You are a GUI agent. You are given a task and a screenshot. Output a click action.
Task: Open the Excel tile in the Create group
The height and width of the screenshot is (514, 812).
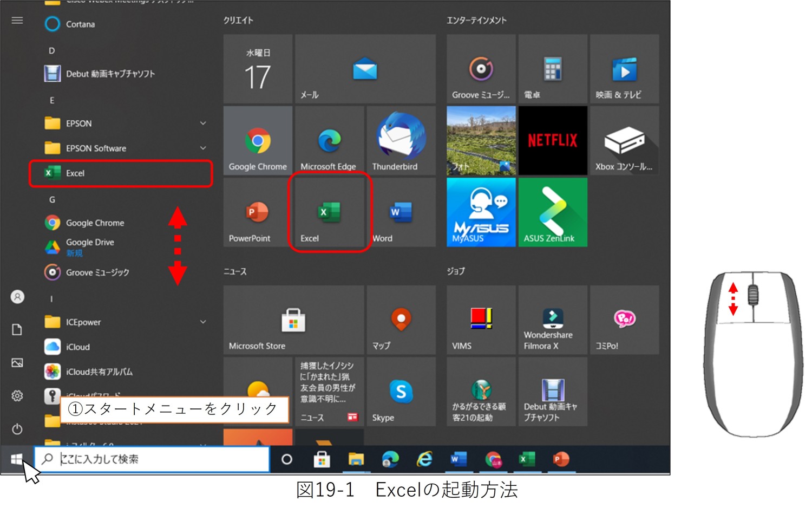[329, 212]
